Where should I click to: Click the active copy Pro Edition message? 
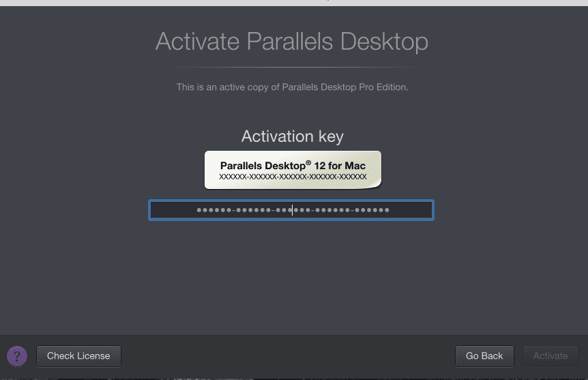click(292, 87)
